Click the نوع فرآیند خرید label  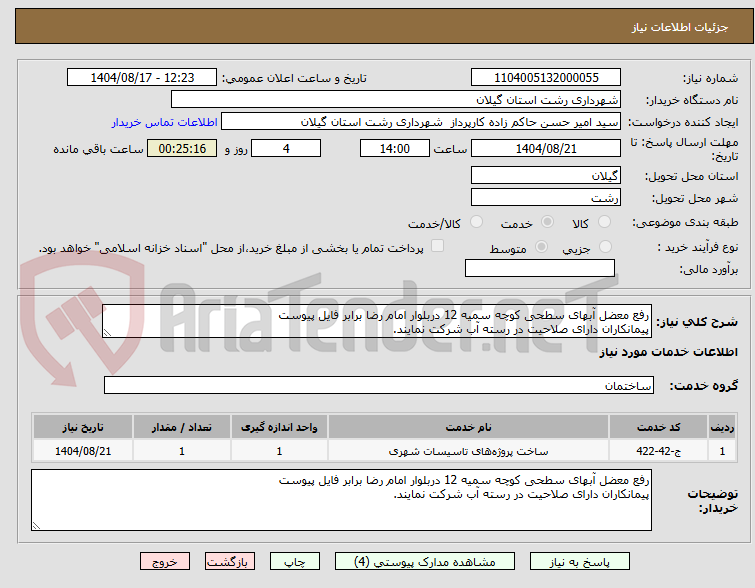697,248
